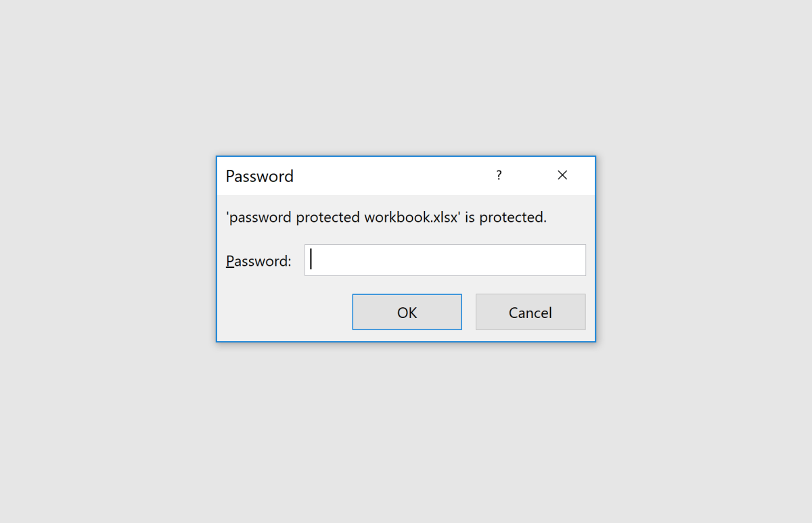
Task: Confirm with the OK button
Action: (x=407, y=312)
